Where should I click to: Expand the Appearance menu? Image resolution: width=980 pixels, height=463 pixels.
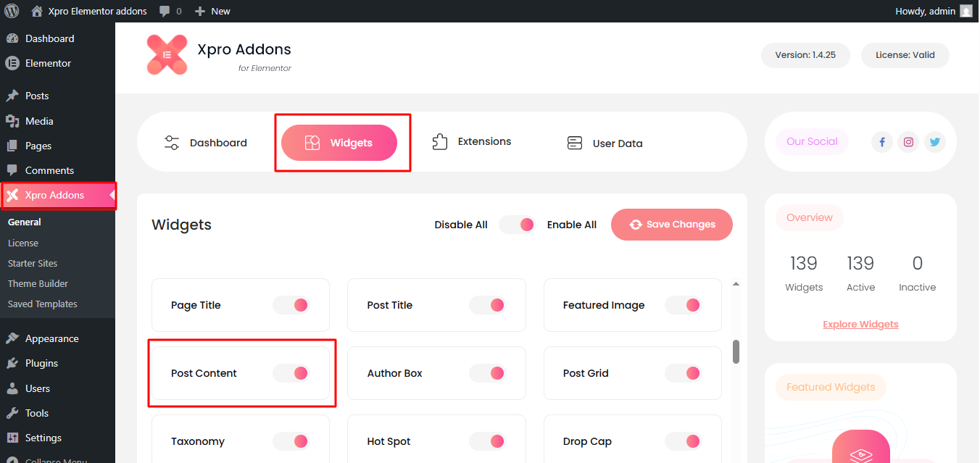(51, 338)
